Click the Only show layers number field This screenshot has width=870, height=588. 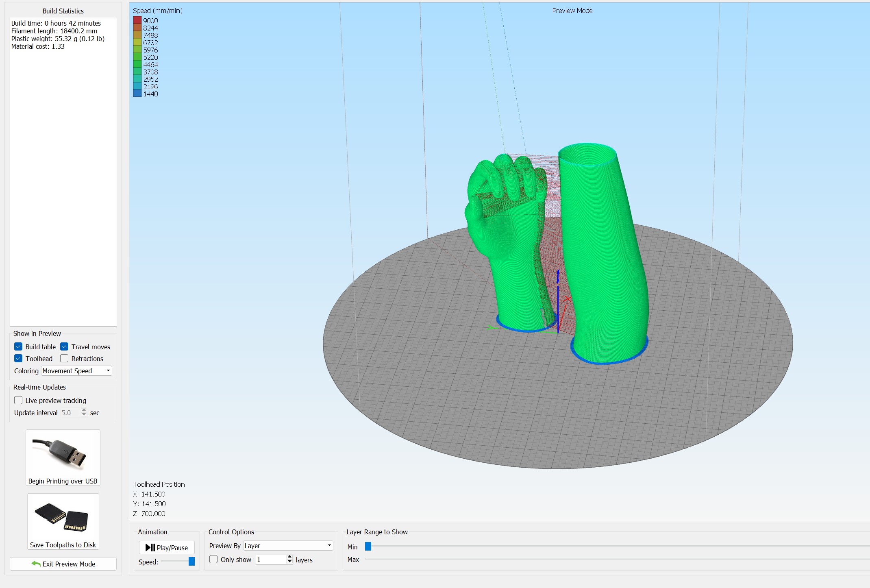click(x=271, y=560)
